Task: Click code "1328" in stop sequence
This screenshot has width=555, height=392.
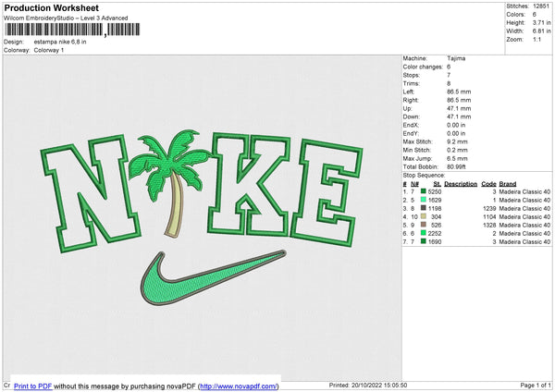Action: [x=489, y=225]
